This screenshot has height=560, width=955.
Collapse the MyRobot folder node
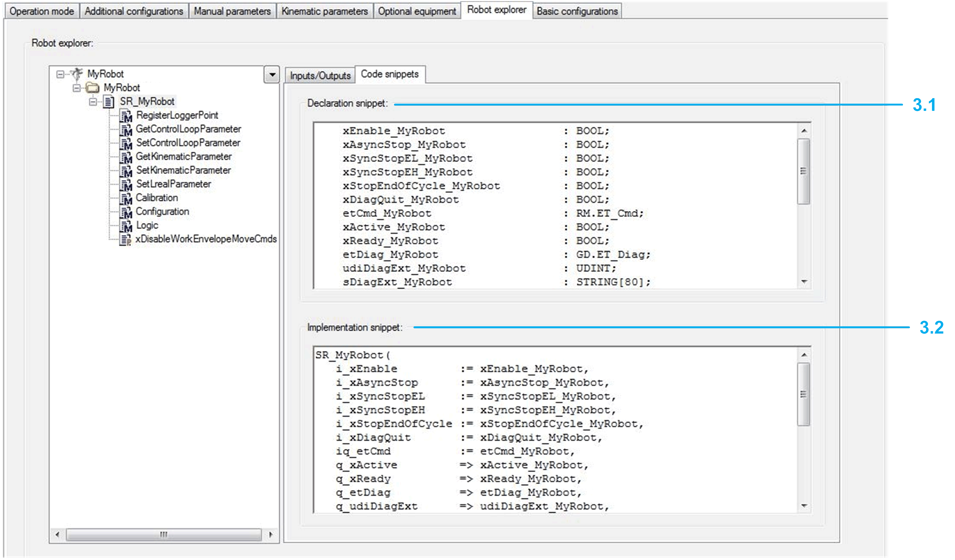[x=76, y=88]
